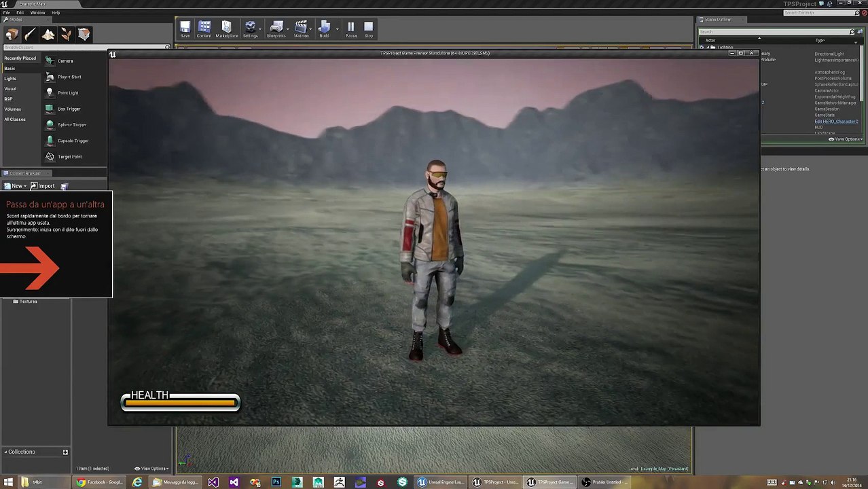Screen dimensions: 868x489
Task: Pick the Player Start actor
Action: (69, 77)
